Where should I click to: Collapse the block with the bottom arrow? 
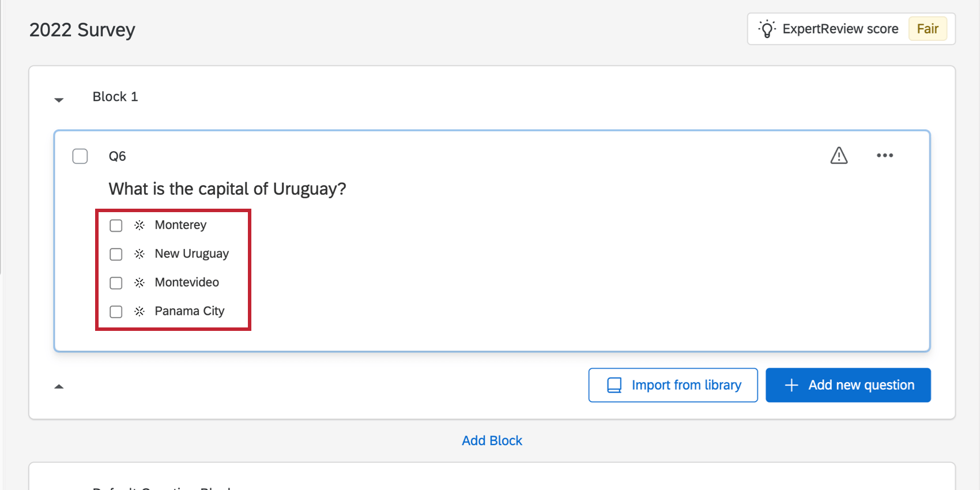(59, 386)
